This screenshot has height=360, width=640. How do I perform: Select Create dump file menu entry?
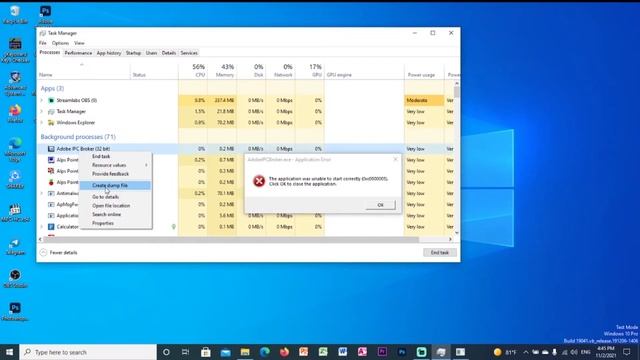pyautogui.click(x=116, y=185)
